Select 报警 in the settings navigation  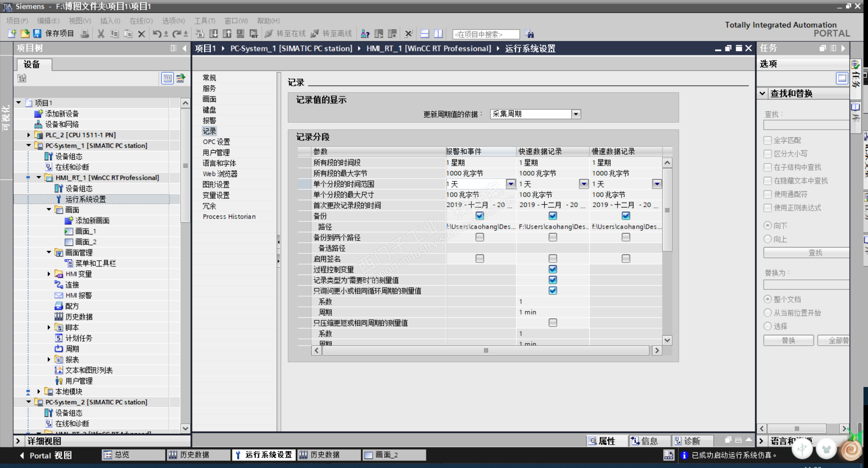(209, 121)
